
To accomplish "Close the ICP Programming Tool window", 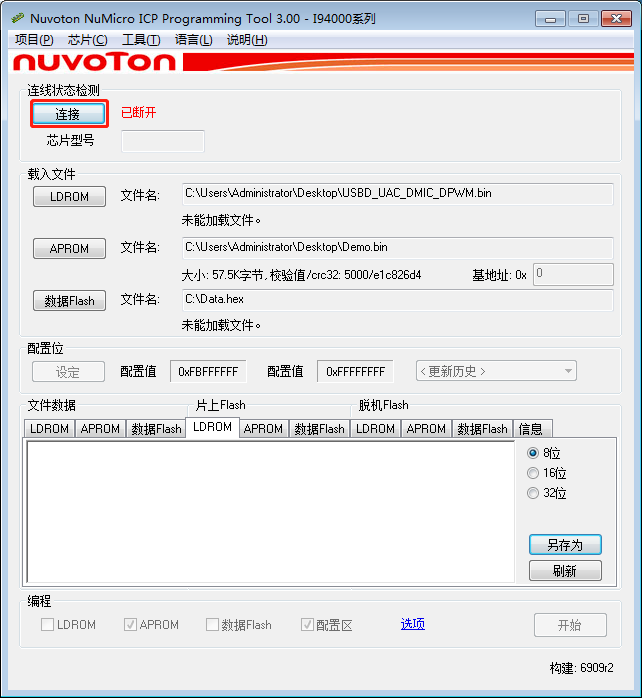I will (617, 19).
